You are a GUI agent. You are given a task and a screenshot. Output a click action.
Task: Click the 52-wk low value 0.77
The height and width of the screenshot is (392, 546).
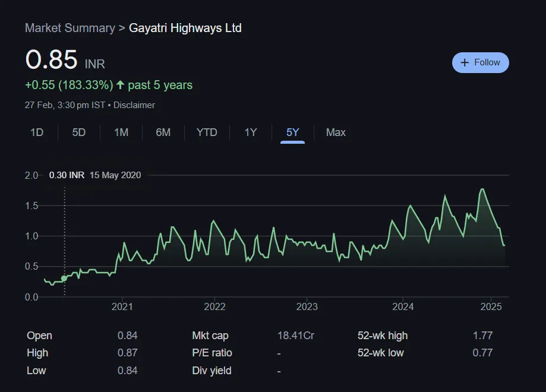click(x=482, y=353)
